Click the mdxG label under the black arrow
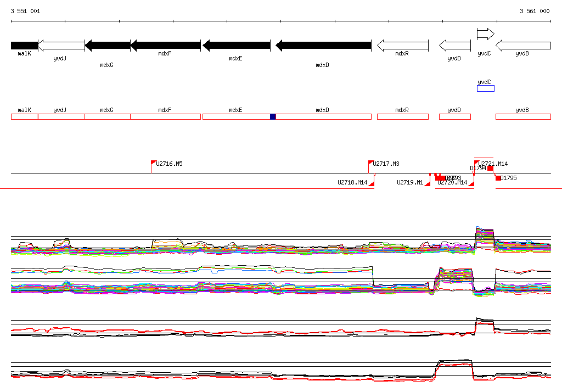Viewport: 562px width, 392px height. coord(107,65)
